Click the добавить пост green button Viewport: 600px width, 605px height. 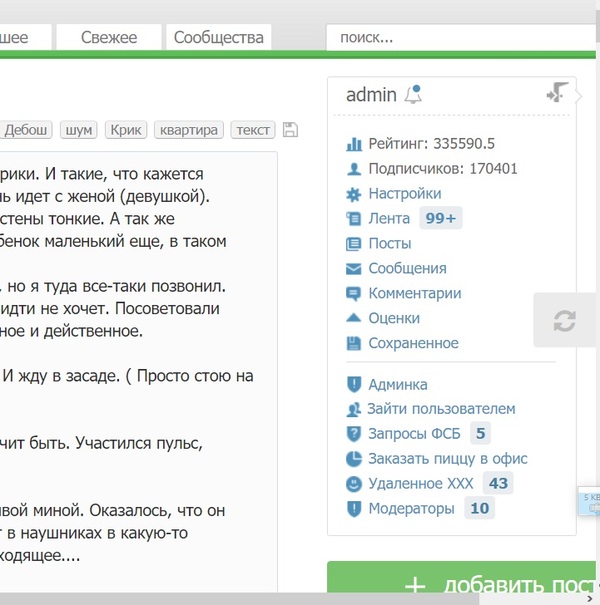tap(463, 585)
